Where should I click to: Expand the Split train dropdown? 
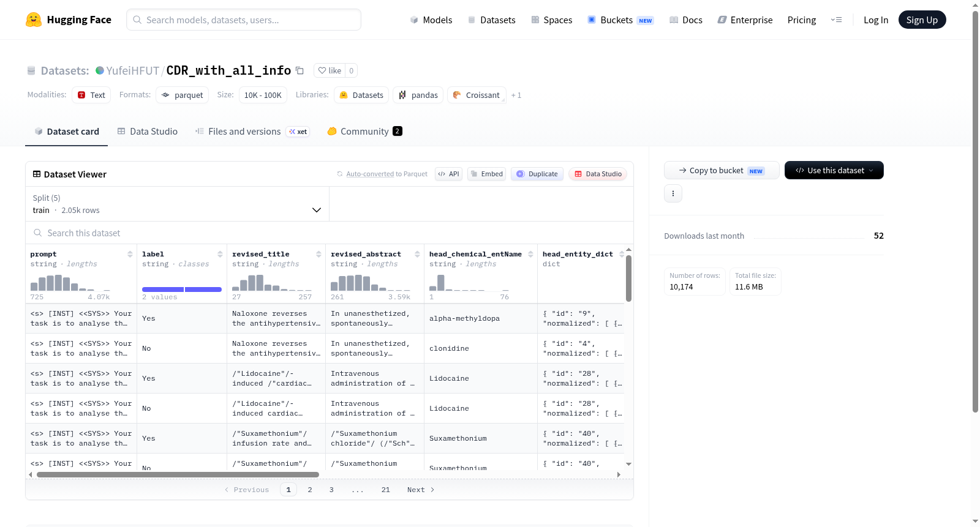point(177,204)
